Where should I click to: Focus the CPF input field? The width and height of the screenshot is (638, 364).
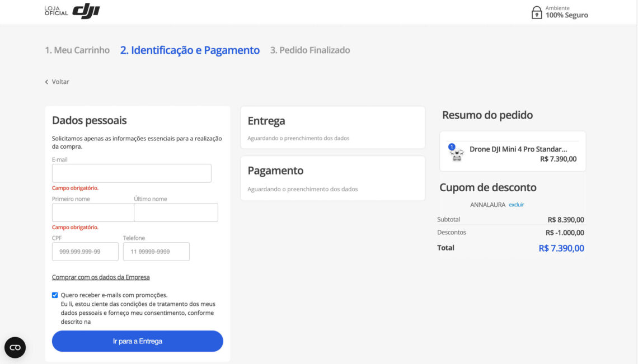(85, 252)
